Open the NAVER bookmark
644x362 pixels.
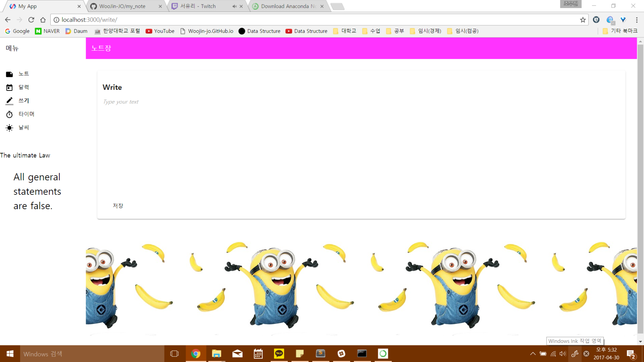[47, 31]
